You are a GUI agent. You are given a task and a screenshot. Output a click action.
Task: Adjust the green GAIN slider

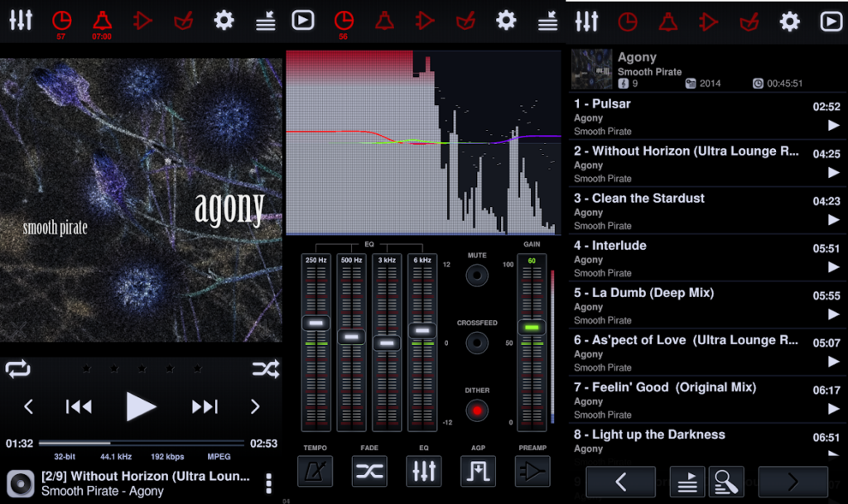(x=531, y=328)
